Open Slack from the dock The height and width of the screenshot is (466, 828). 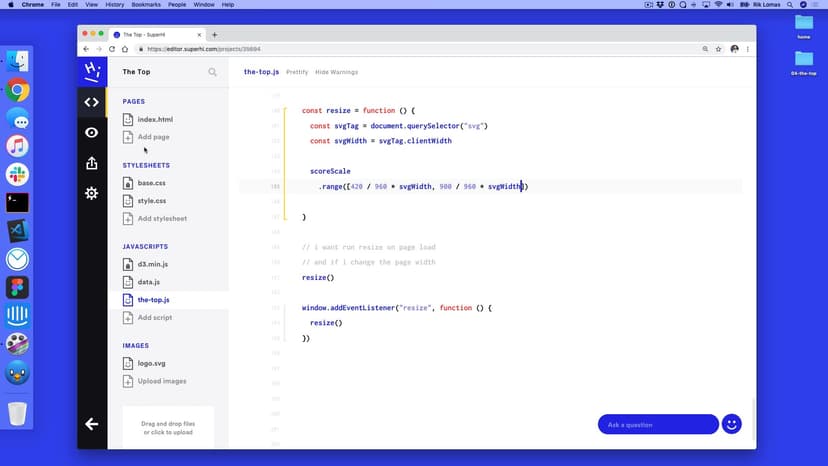point(17,175)
